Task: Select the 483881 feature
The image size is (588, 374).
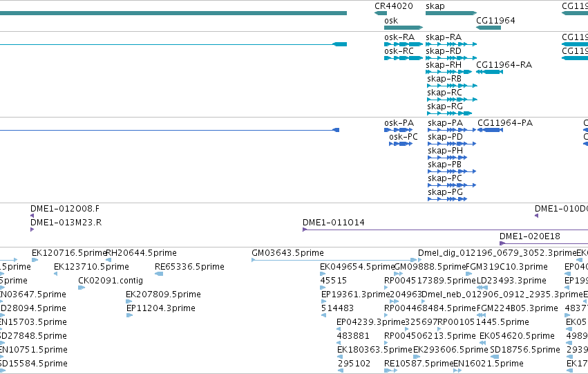Action: (339, 343)
